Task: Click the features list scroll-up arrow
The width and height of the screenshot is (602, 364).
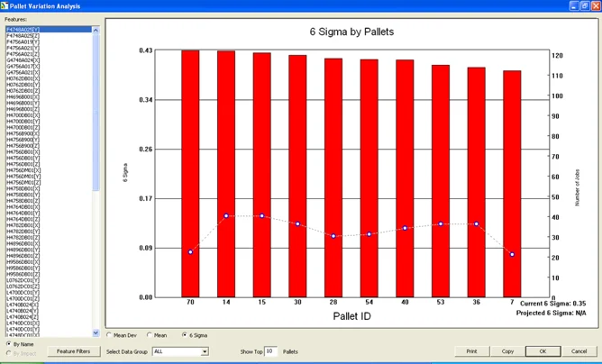Action: pos(96,30)
